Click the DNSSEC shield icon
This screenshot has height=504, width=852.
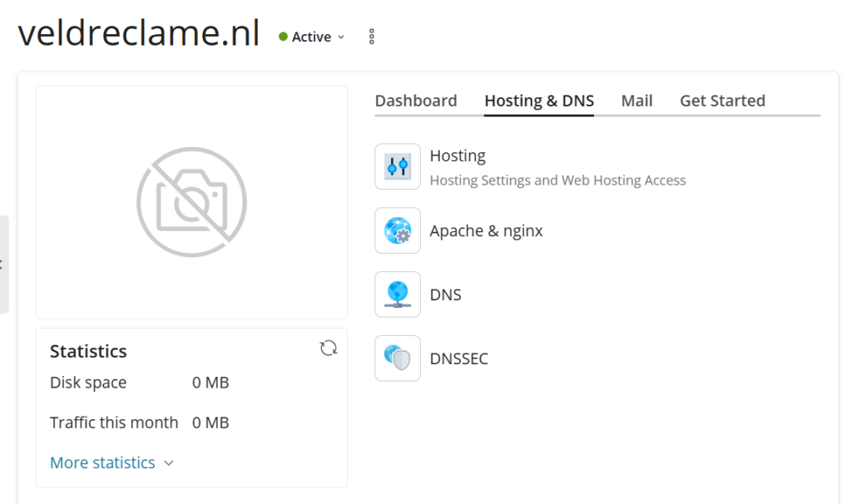point(398,358)
